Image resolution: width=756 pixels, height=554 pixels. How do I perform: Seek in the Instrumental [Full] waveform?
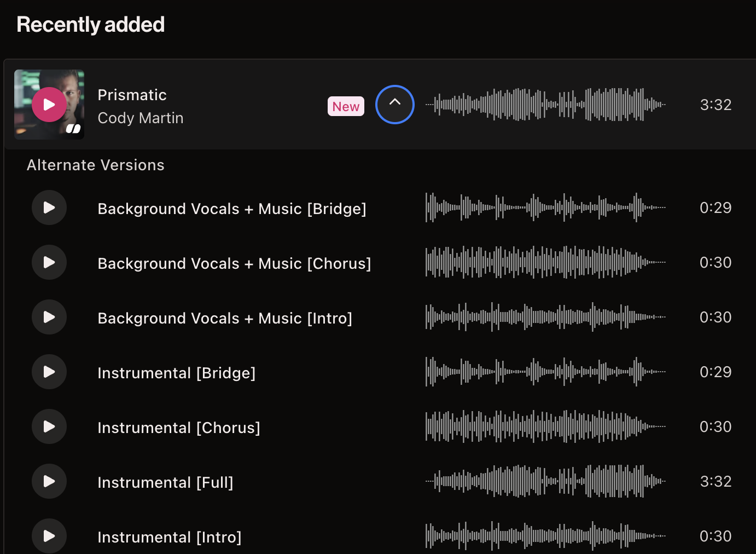pyautogui.click(x=545, y=481)
